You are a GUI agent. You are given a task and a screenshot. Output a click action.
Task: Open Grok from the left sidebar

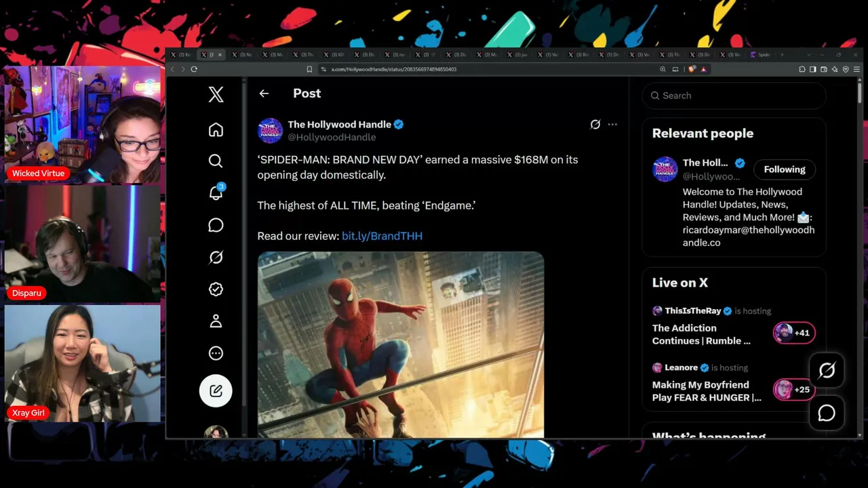point(216,257)
